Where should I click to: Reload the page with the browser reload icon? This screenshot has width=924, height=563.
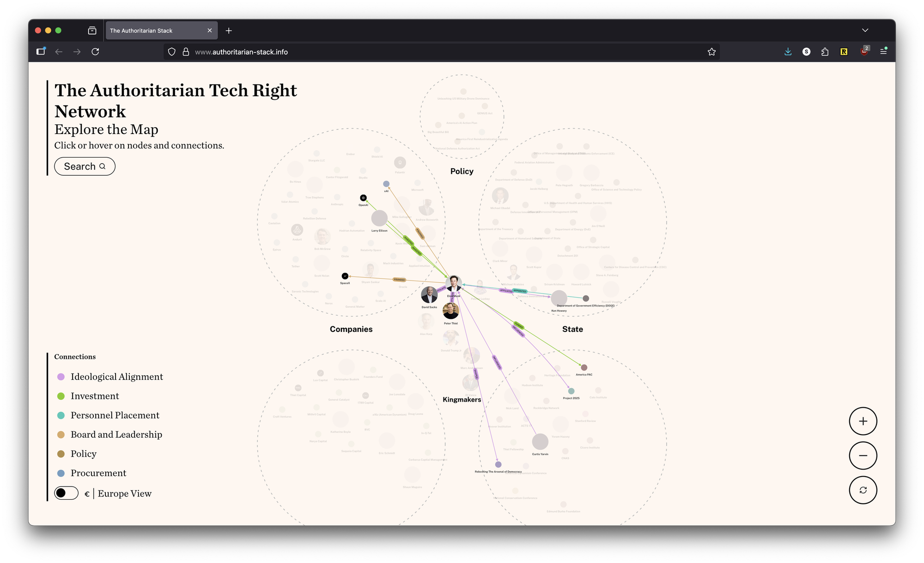coord(95,52)
